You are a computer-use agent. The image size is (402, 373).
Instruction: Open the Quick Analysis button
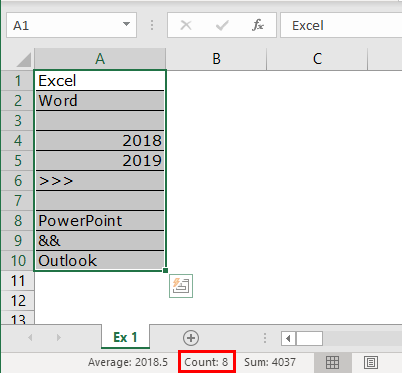click(181, 286)
